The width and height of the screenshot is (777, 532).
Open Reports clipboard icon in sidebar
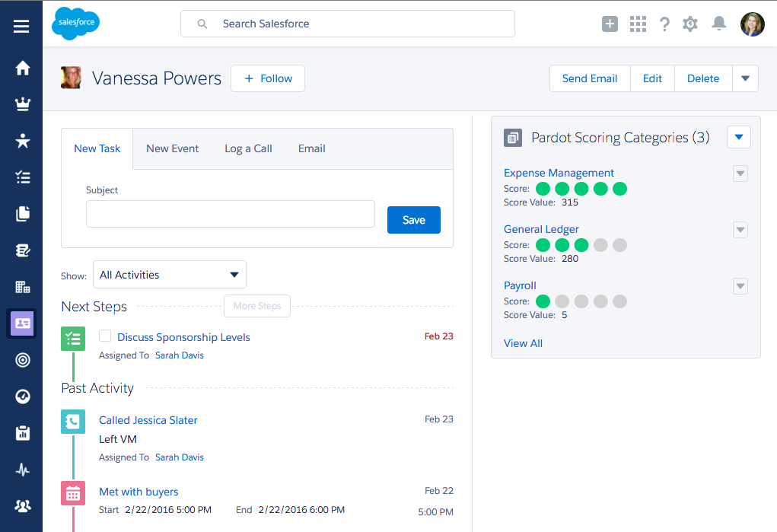click(22, 433)
